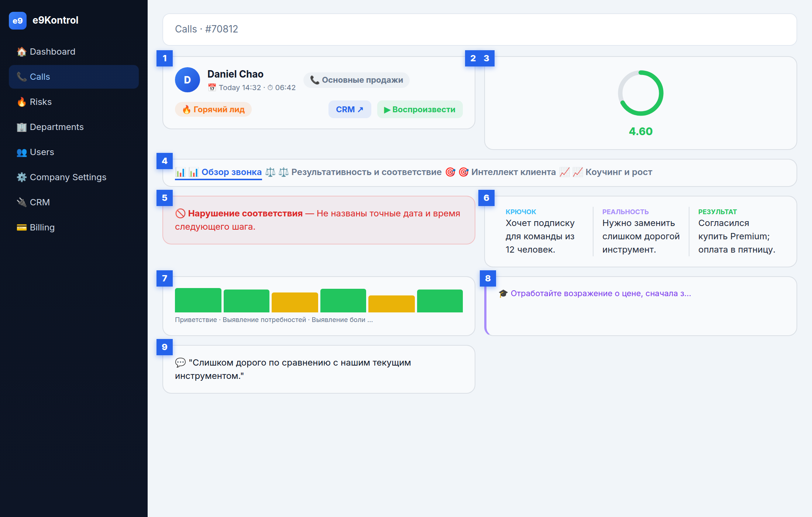The width and height of the screenshot is (812, 517).
Task: Click the circular 4.60 score gauge
Action: (641, 93)
